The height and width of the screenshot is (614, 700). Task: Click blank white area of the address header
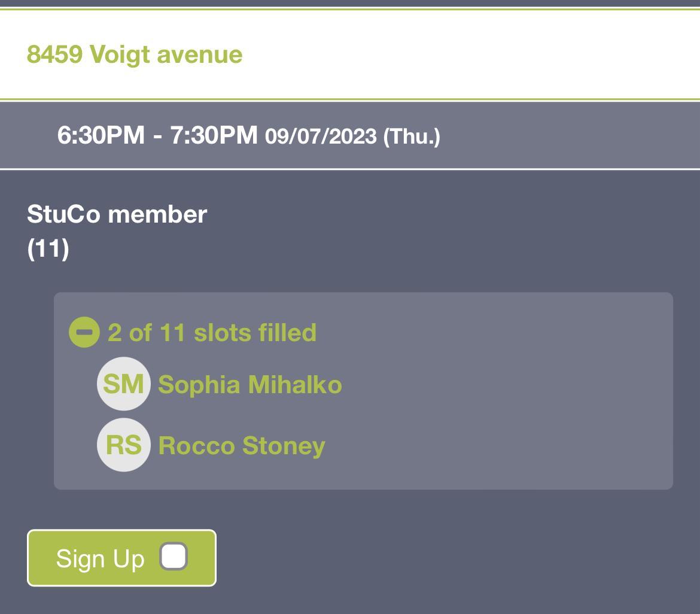pos(479,54)
